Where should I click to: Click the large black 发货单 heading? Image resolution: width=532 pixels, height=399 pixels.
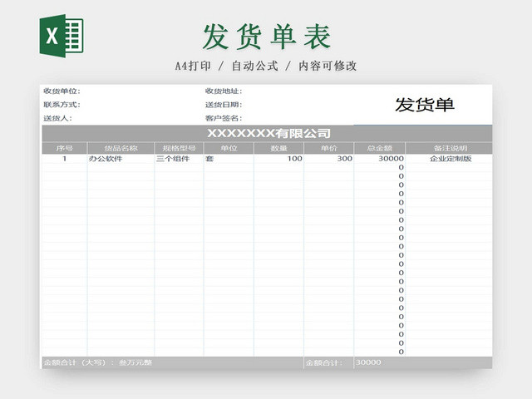425,105
